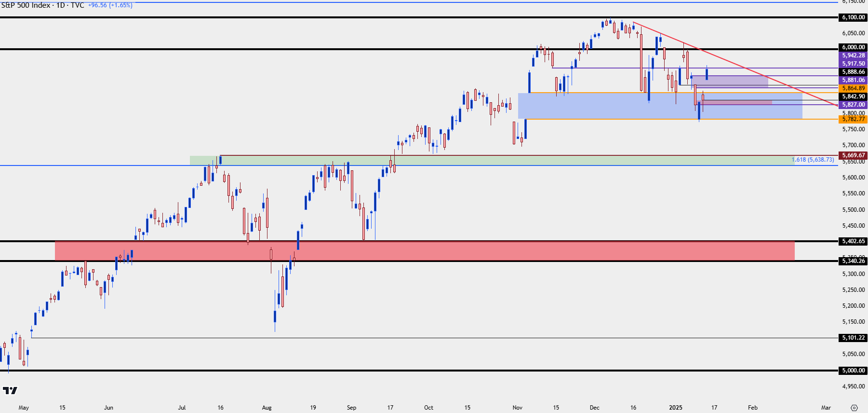Select the 6,000.00 price label
This screenshot has height=413, width=868.
click(854, 47)
